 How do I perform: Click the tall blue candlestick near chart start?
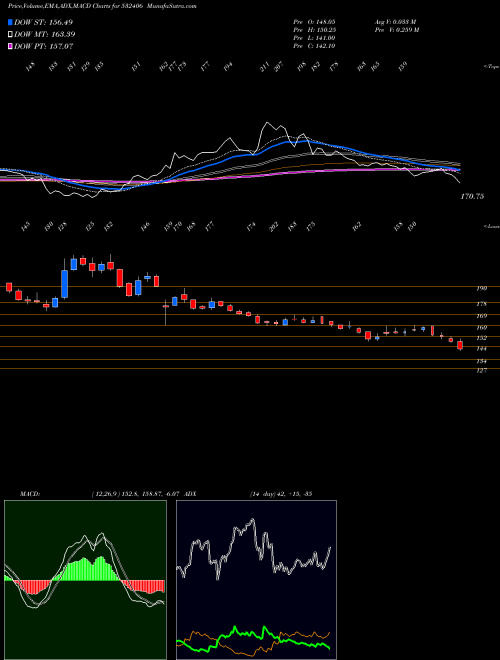tap(64, 284)
